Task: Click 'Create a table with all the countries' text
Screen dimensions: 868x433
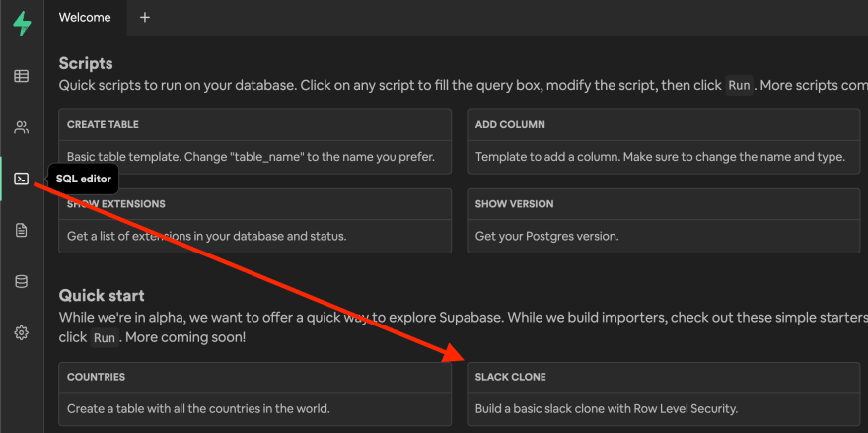Action: pos(198,409)
